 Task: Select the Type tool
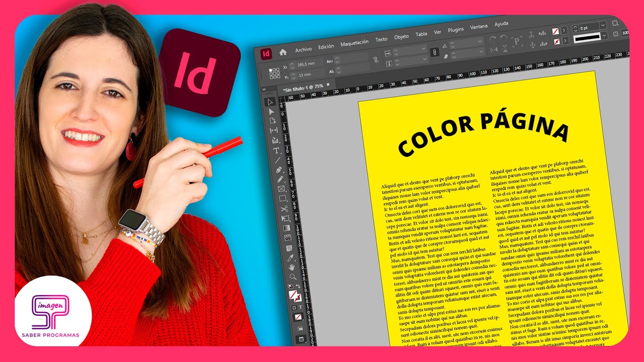click(x=276, y=150)
